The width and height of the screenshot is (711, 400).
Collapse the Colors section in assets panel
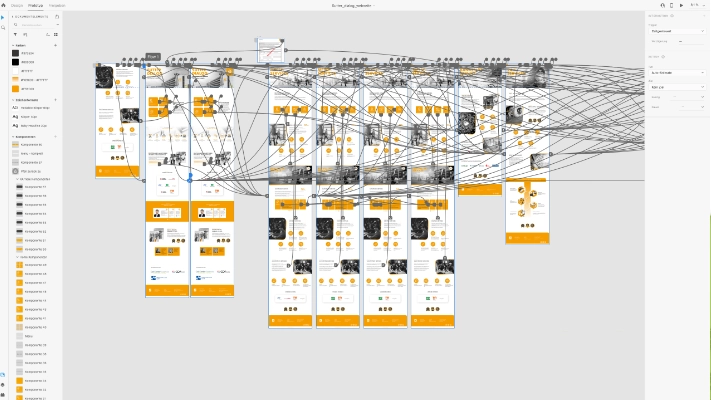point(12,45)
